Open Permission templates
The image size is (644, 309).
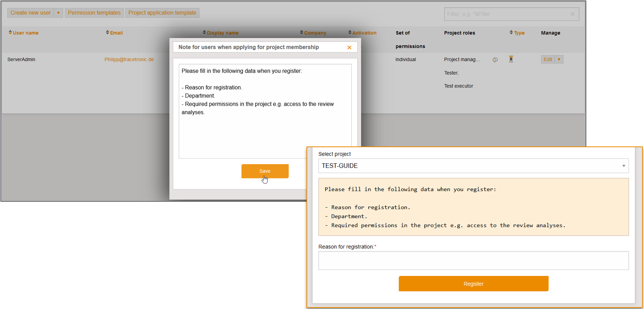(x=94, y=13)
